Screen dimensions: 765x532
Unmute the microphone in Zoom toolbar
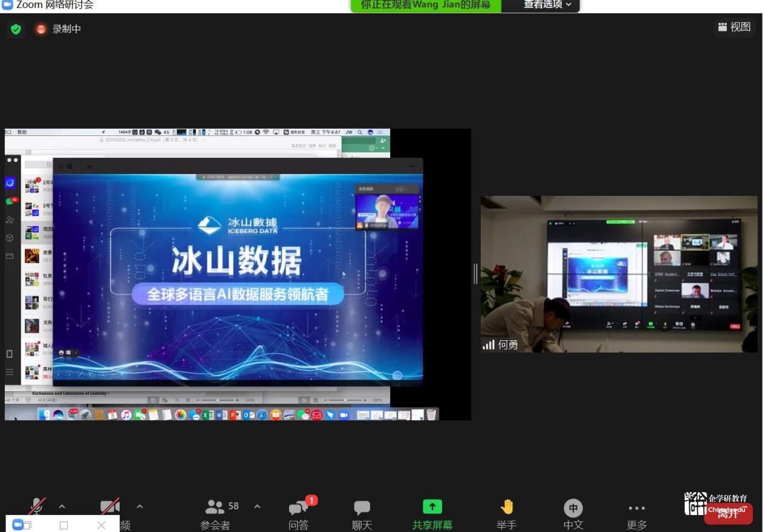tap(37, 507)
